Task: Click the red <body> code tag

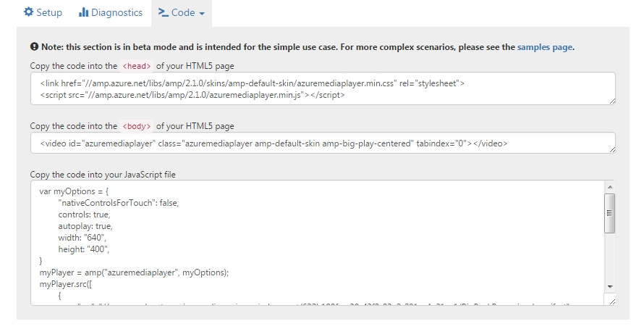Action: pyautogui.click(x=137, y=126)
